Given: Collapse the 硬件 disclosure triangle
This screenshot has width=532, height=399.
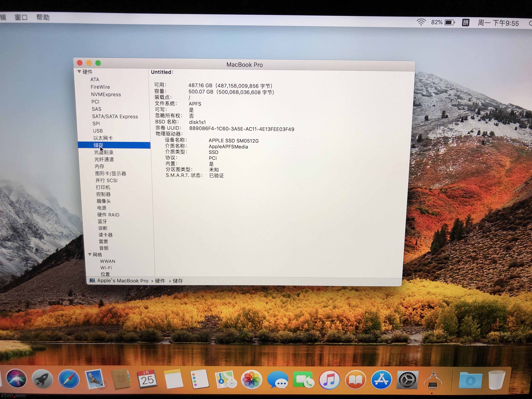Looking at the screenshot, I should coord(79,72).
